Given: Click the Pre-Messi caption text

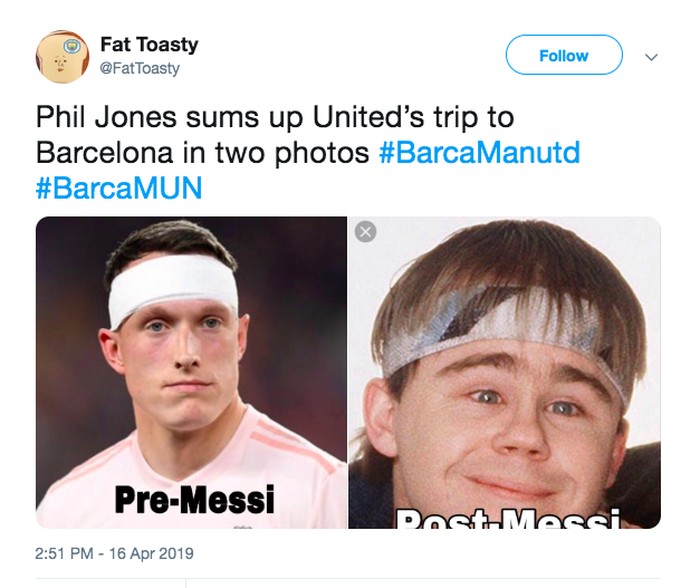Looking at the screenshot, I should point(194,500).
